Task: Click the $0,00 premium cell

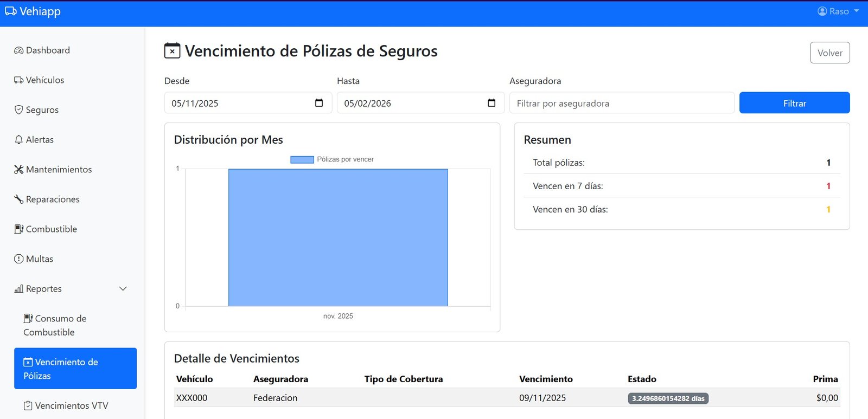Action: [827, 398]
